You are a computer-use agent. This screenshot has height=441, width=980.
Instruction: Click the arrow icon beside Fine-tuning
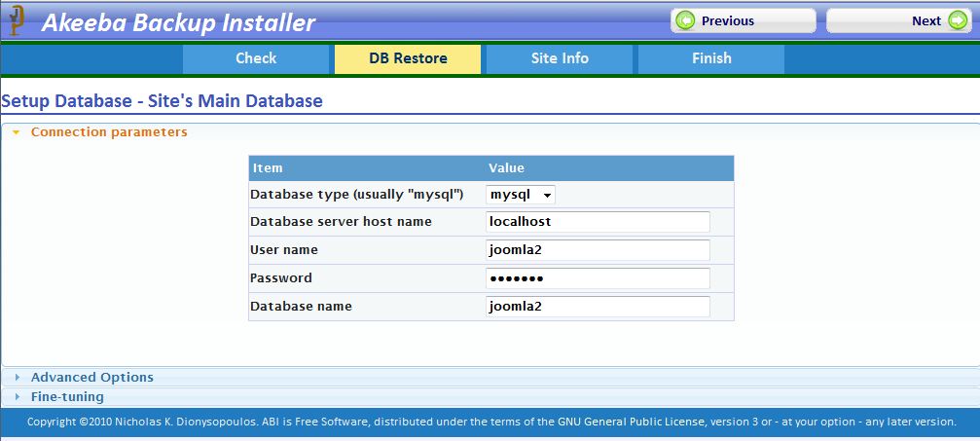(18, 396)
